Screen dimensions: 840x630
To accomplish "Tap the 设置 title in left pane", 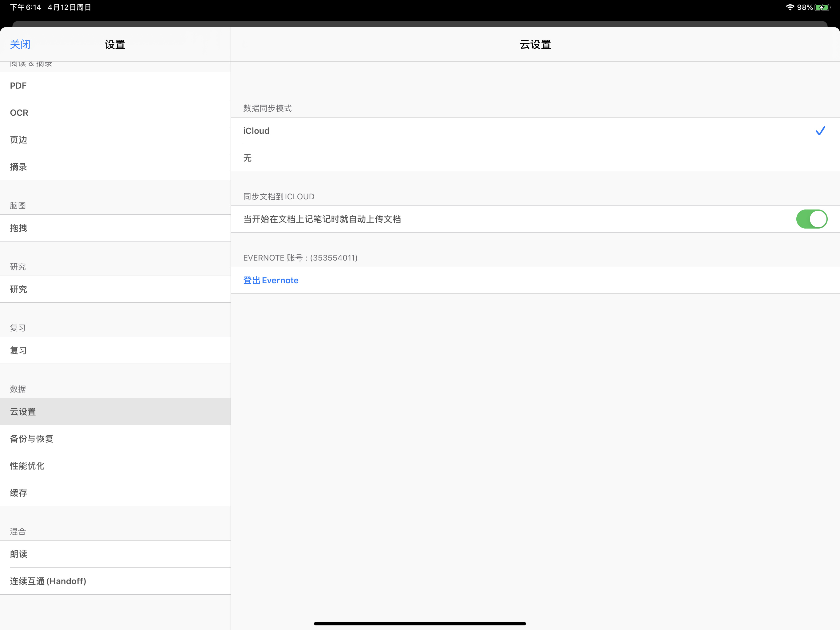I will click(x=115, y=45).
